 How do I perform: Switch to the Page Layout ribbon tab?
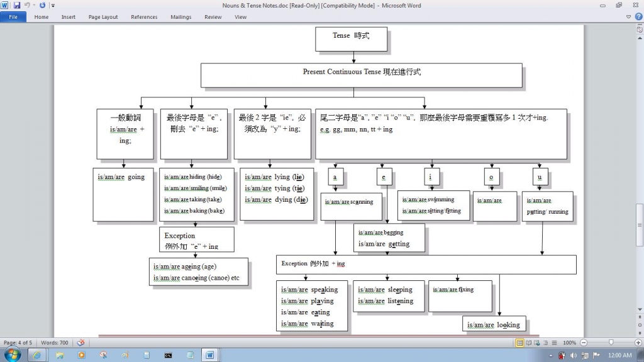tap(103, 17)
